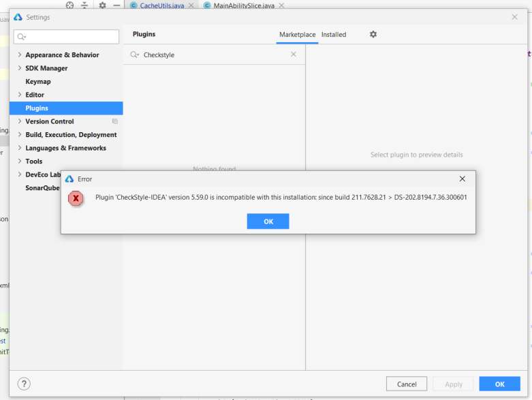Viewport: 532px width, 400px height.
Task: Click the gear icon in IDE project toolbar
Action: [102, 5]
